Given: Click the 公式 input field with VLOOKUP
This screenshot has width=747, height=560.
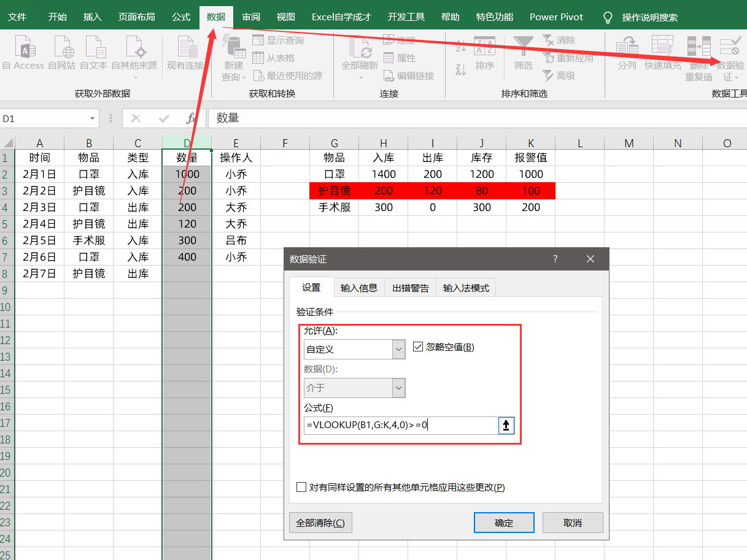Looking at the screenshot, I should (401, 425).
